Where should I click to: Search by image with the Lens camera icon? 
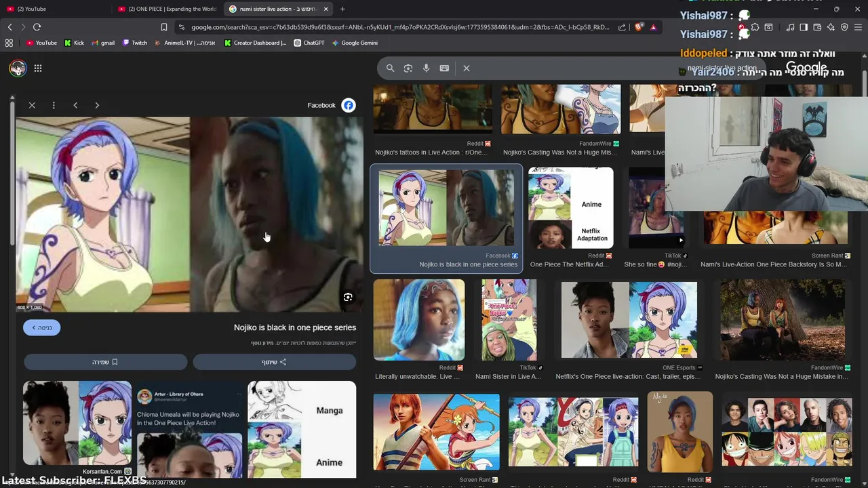click(408, 68)
